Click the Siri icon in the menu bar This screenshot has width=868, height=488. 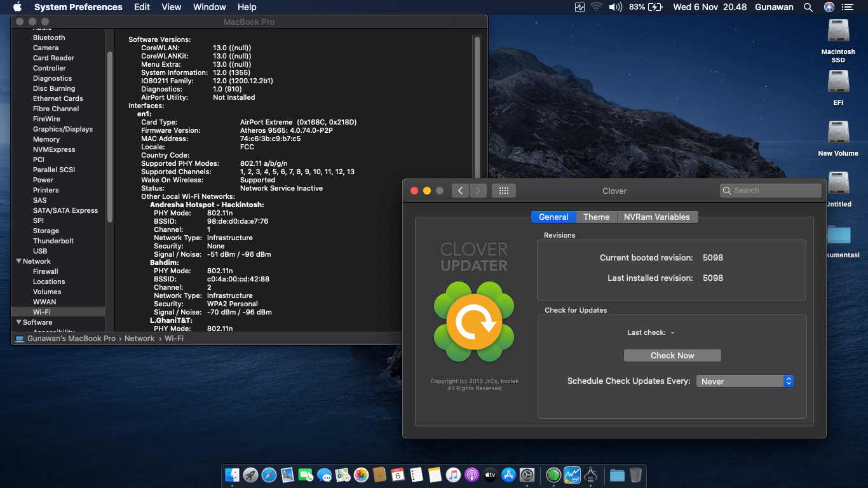(829, 7)
